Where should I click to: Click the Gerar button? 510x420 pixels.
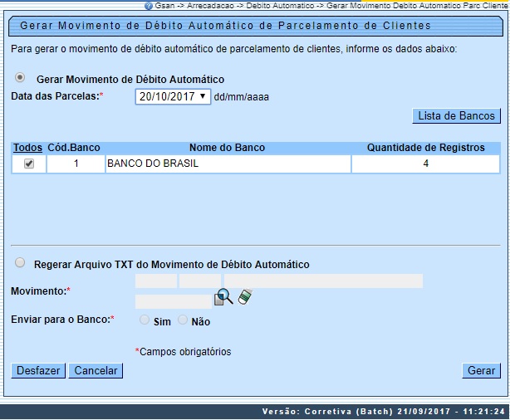point(481,370)
